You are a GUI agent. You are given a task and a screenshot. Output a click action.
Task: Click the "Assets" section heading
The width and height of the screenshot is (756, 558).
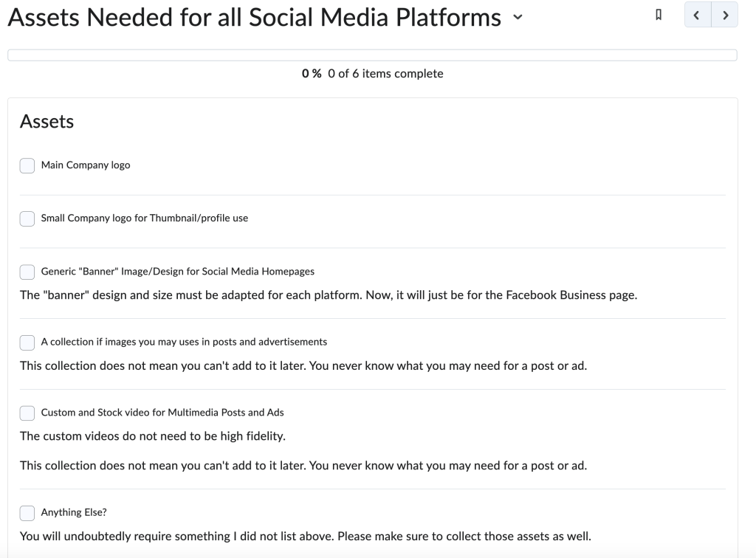click(47, 121)
